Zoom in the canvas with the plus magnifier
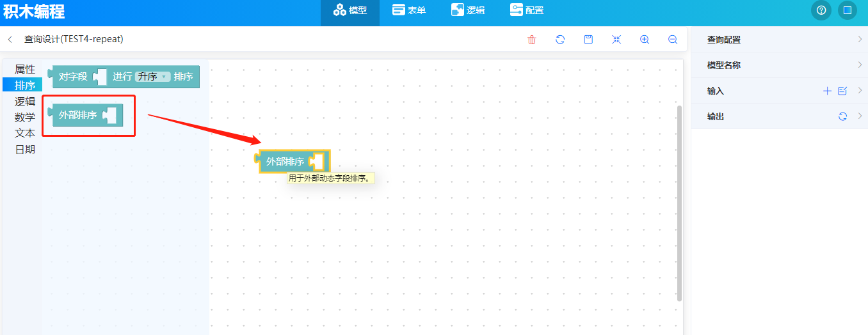 coord(645,40)
